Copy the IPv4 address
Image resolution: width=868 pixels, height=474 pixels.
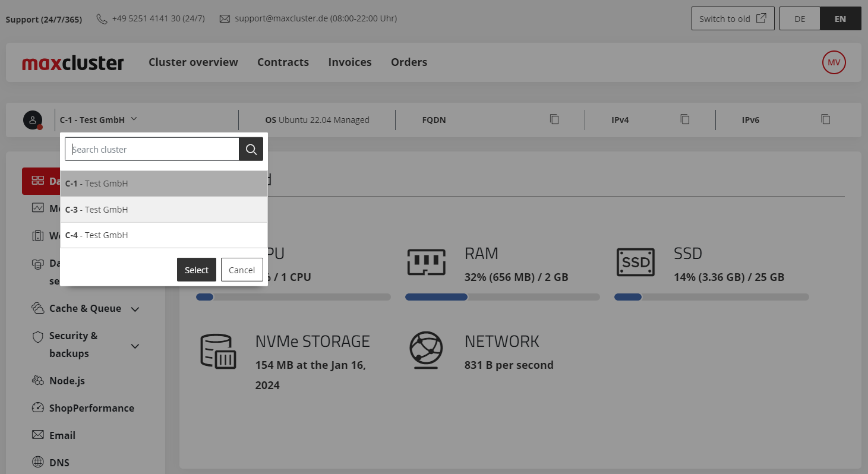pos(684,119)
